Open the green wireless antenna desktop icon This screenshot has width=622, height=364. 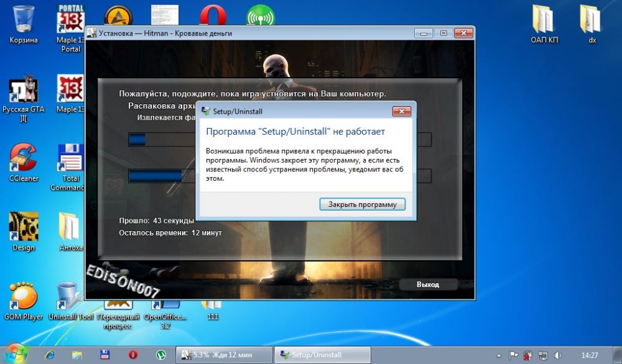261,15
